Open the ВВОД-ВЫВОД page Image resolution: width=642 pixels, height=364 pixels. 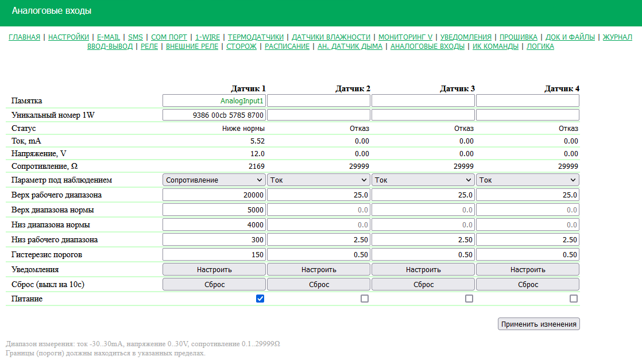110,47
